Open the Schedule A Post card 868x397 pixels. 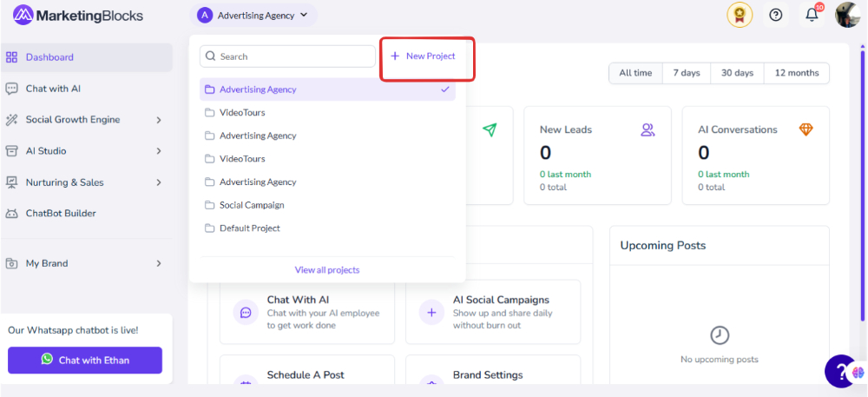pyautogui.click(x=307, y=370)
